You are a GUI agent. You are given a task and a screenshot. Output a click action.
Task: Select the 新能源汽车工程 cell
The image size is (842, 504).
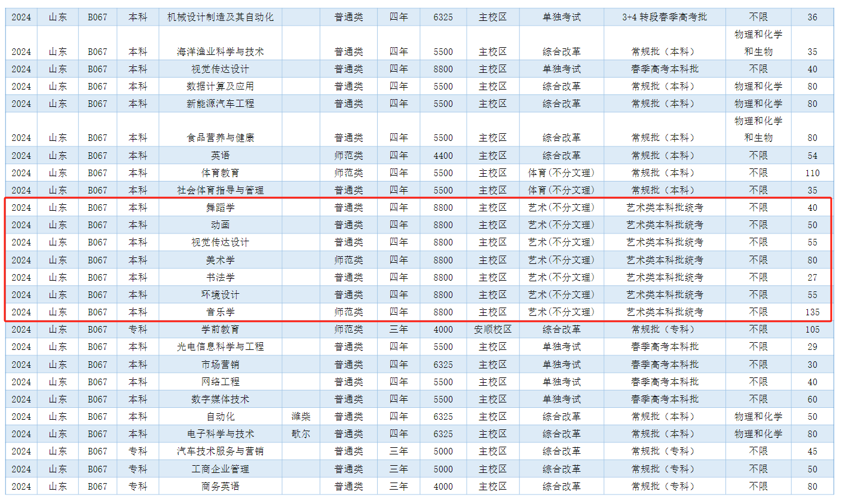(220, 103)
